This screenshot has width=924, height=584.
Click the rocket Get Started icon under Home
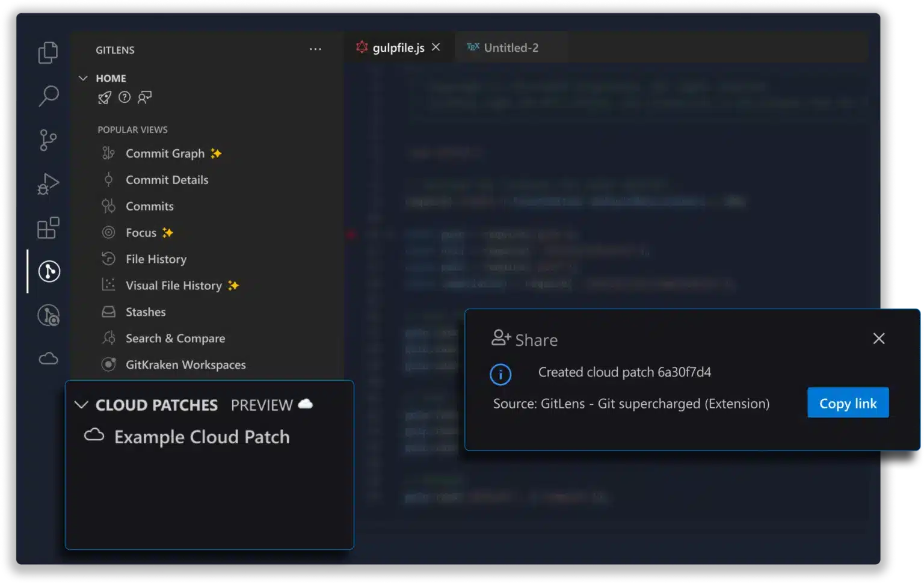[105, 97]
